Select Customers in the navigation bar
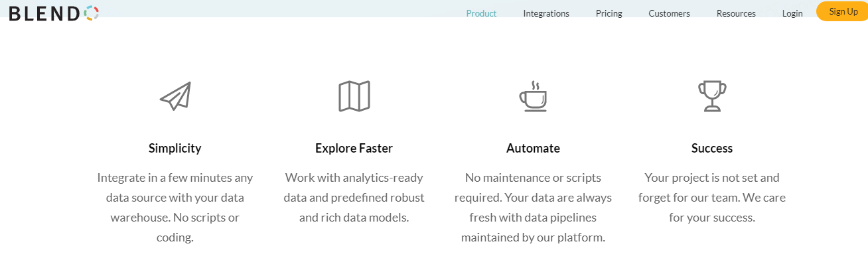Screen dimensions: 868x272 click(x=669, y=13)
